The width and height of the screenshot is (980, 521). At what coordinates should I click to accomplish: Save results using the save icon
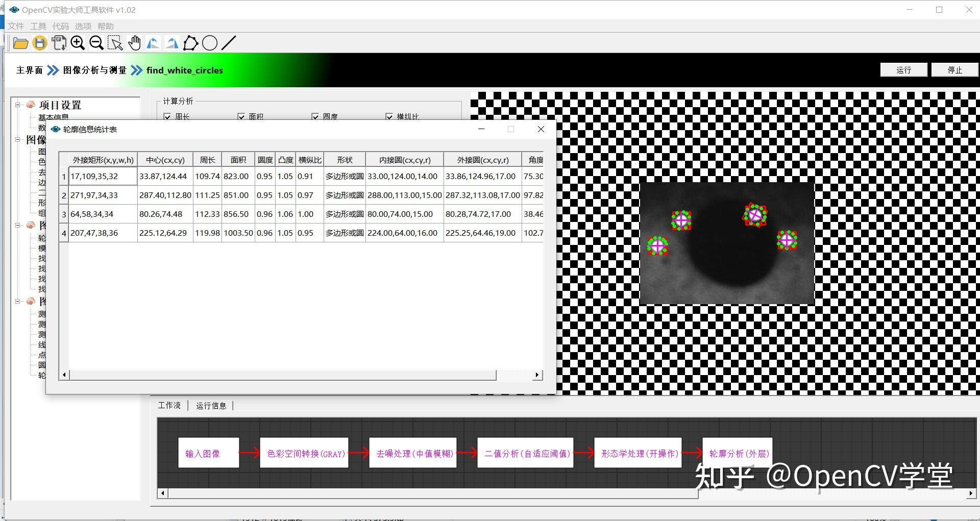coord(40,43)
